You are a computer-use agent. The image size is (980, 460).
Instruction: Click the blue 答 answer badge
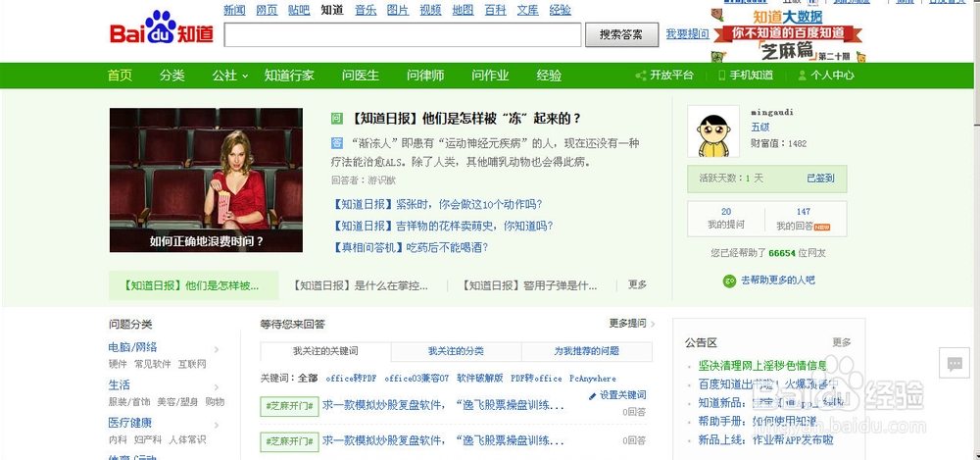[x=337, y=142]
